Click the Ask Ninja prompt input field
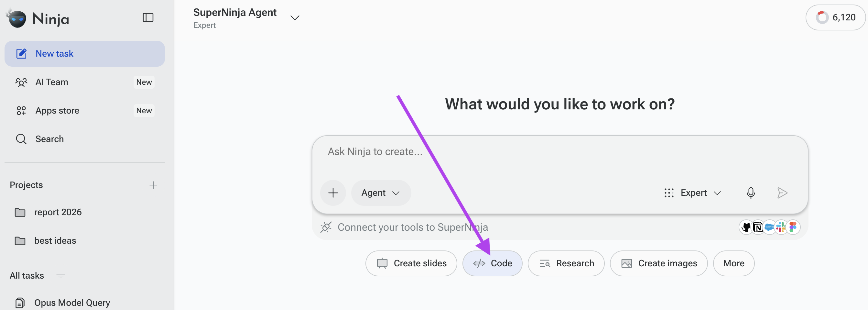Viewport: 868px width, 310px height. [x=559, y=156]
